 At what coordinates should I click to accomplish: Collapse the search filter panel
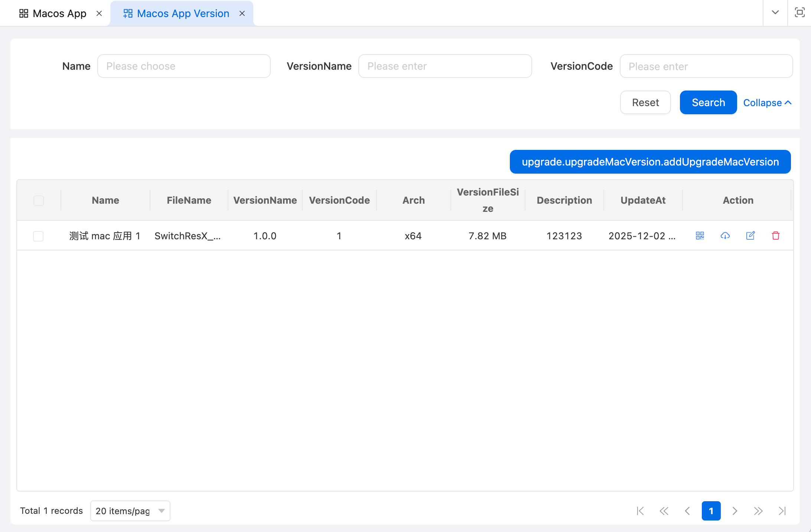767,103
